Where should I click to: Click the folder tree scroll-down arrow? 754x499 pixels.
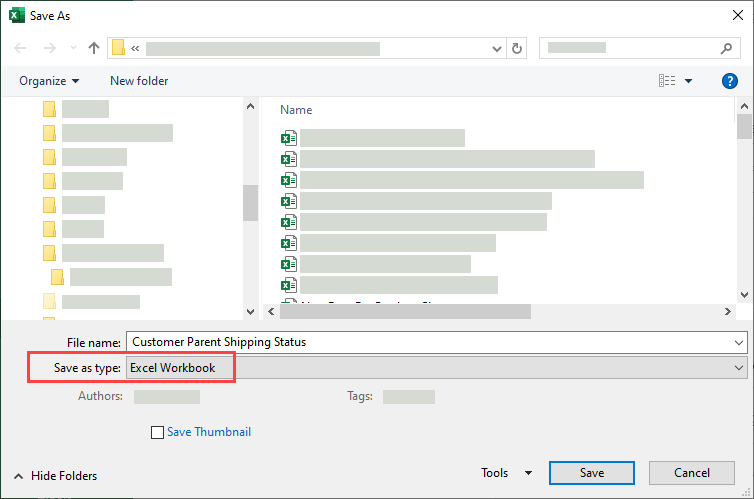(251, 312)
